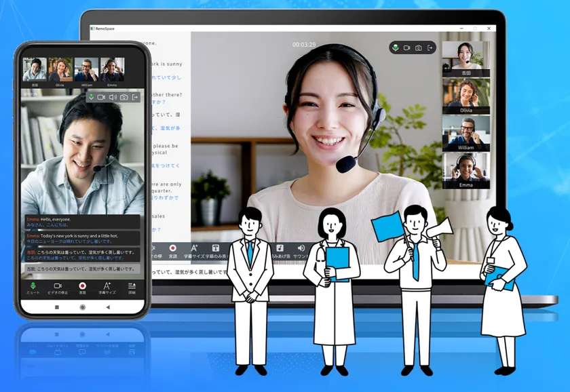
Task: Tap the red record language button on phone
Action: 83,286
